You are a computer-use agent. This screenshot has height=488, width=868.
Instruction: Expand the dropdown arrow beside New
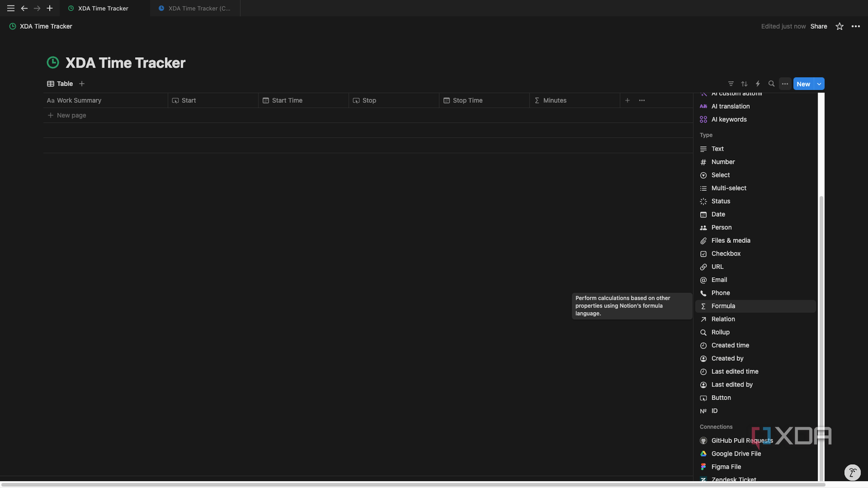(819, 84)
